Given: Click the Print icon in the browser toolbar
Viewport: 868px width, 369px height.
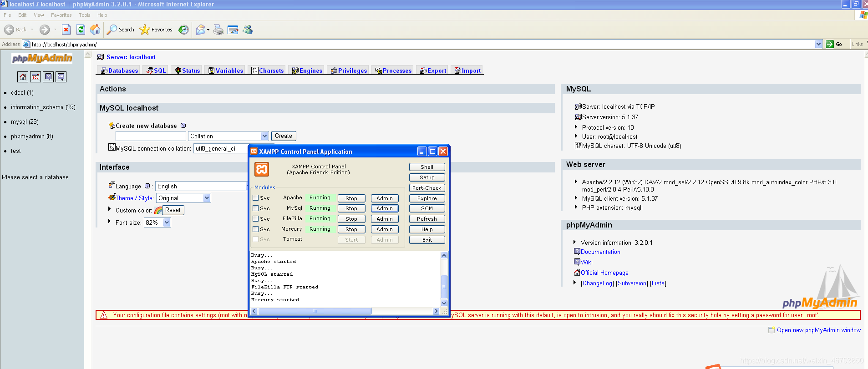Looking at the screenshot, I should pyautogui.click(x=218, y=30).
